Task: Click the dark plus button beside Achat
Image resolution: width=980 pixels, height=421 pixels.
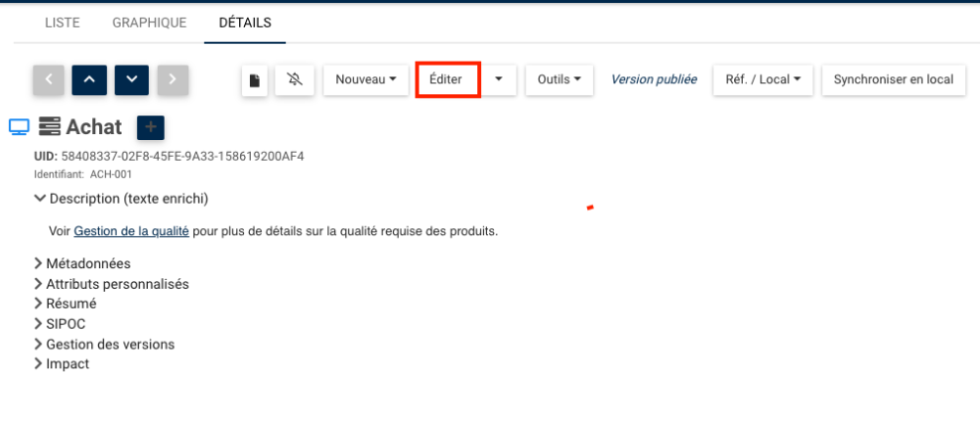Action: pos(151,127)
